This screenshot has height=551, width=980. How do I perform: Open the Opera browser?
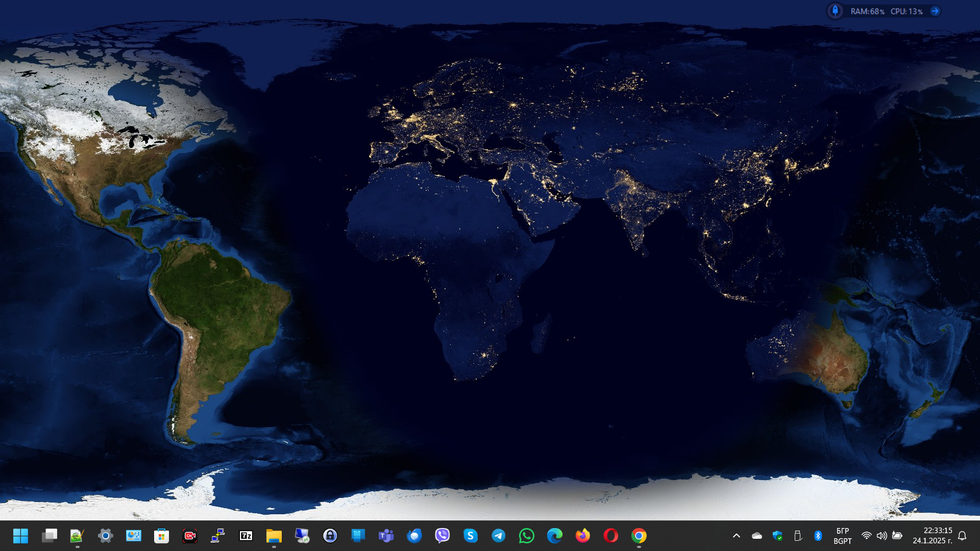click(611, 536)
